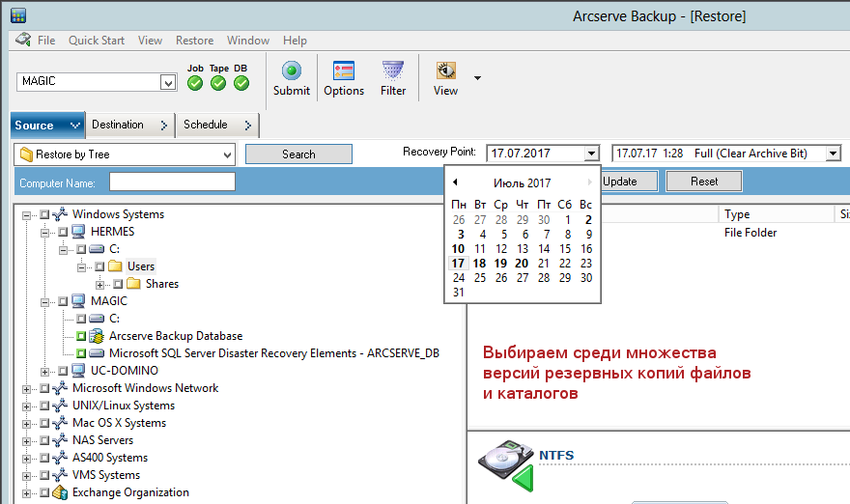Open the Options toolbar icon
Image resolution: width=850 pixels, height=504 pixels.
pos(344,70)
